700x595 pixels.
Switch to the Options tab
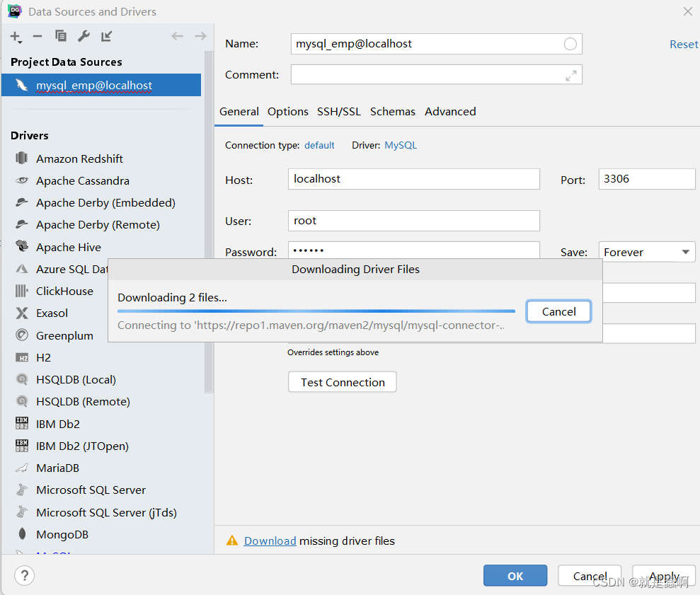[287, 112]
